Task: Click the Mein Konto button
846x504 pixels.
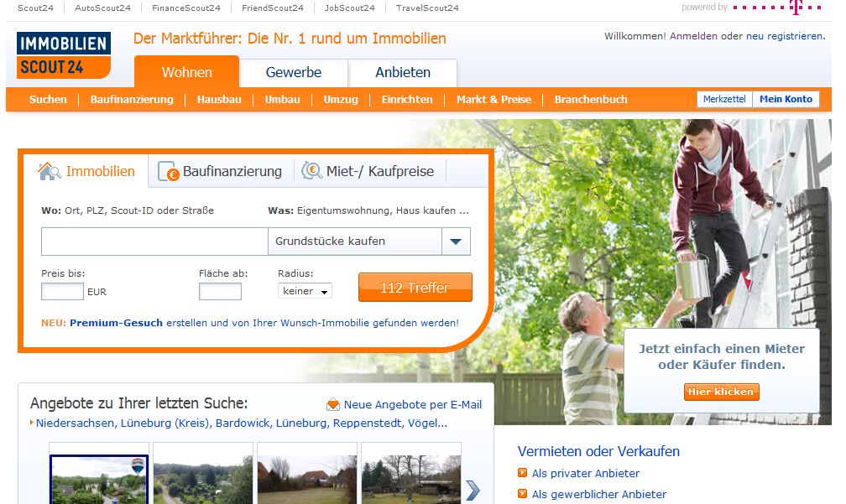Action: [x=786, y=99]
